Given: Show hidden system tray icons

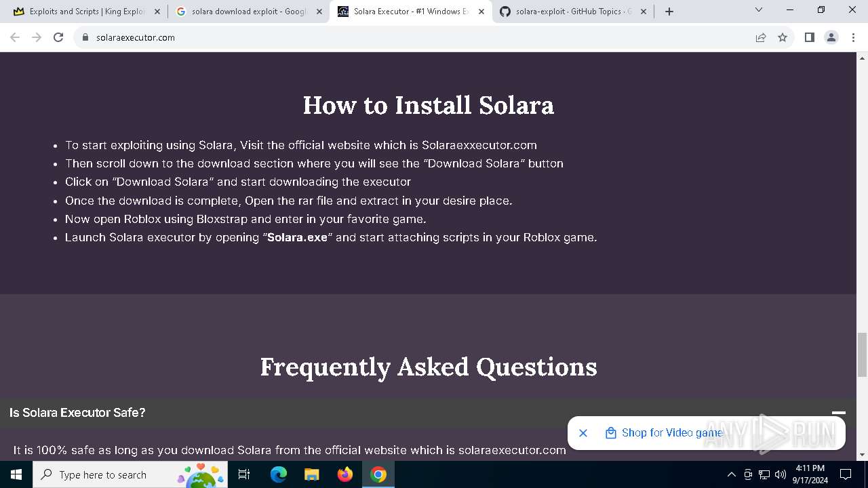Looking at the screenshot, I should (x=731, y=474).
